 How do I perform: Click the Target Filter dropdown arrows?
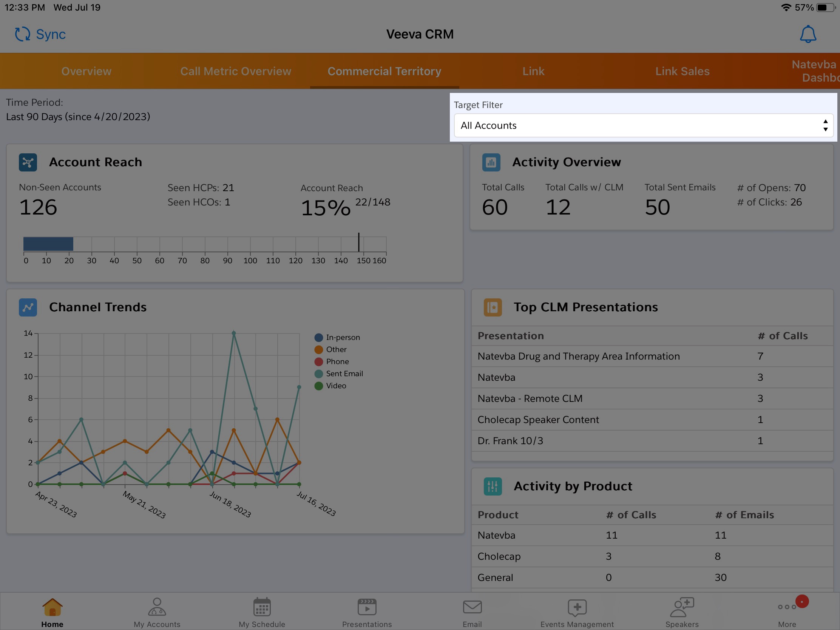tap(825, 126)
